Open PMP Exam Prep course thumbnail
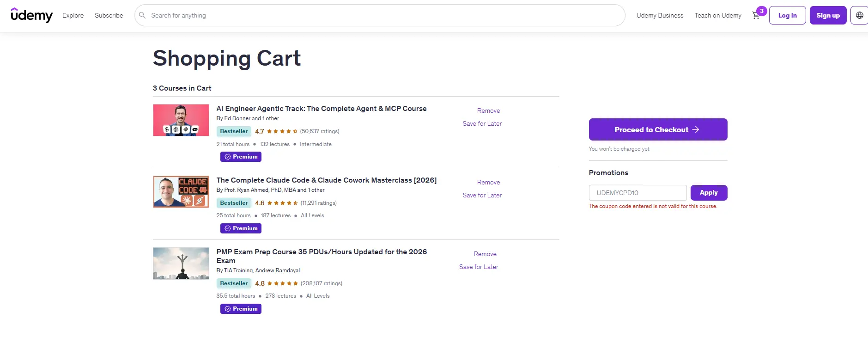Image resolution: width=868 pixels, height=337 pixels. tap(181, 263)
